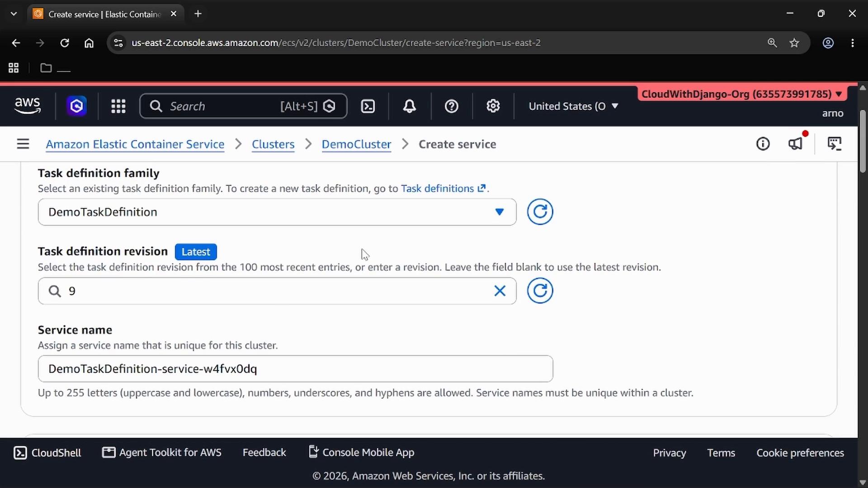Viewport: 868px width, 488px height.
Task: Click the browser back arrow
Action: click(x=16, y=43)
